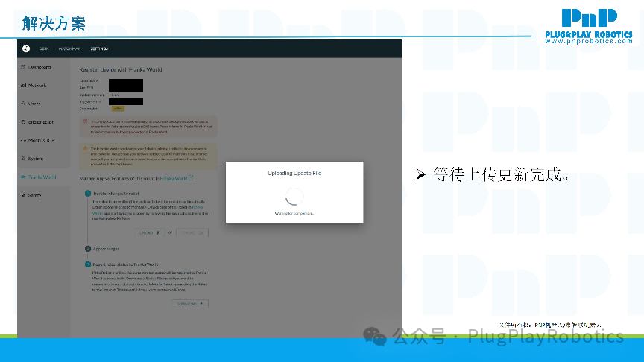
Task: Click the outlined button beside UPLOAD
Action: [x=192, y=232]
